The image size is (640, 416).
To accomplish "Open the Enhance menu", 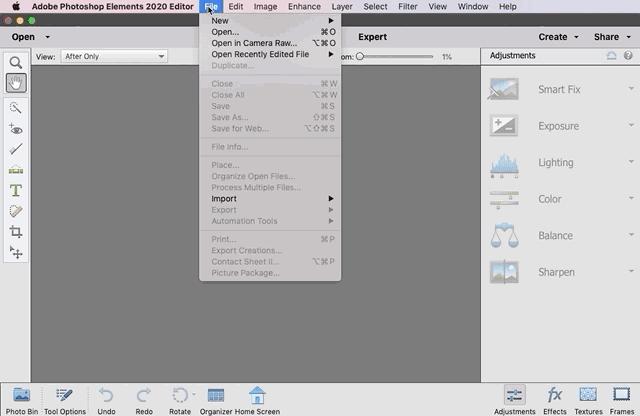I will [x=304, y=7].
